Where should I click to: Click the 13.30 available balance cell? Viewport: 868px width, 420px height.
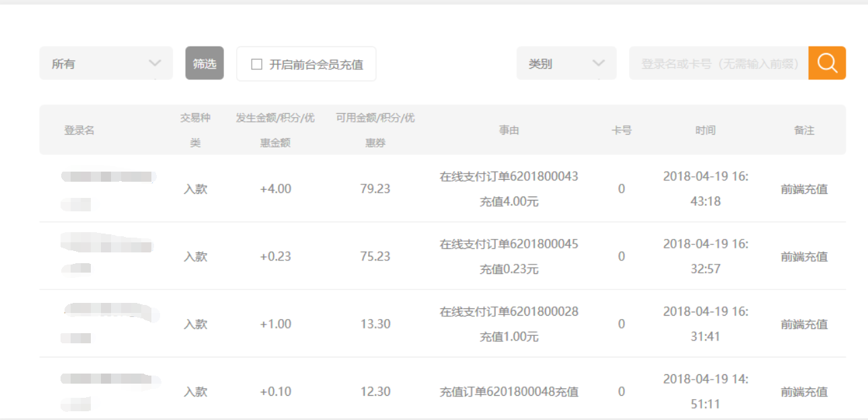coord(375,324)
